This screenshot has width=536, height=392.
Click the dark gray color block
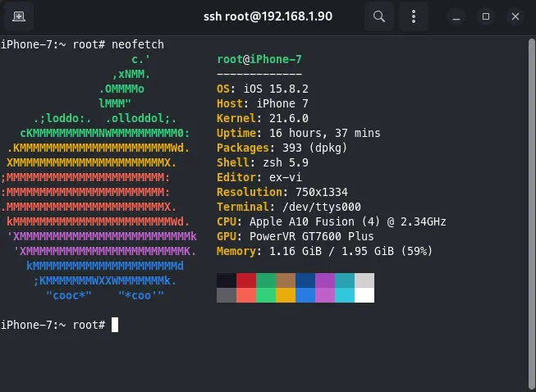click(227, 295)
